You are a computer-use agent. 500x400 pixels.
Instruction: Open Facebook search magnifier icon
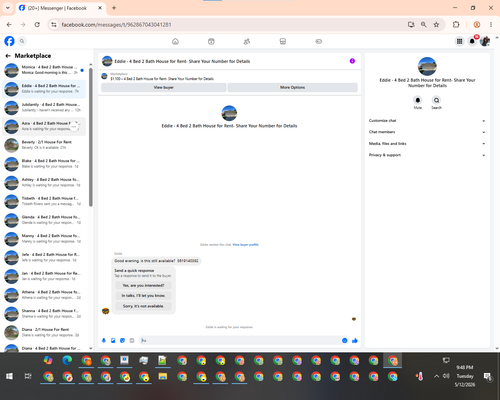(22, 41)
